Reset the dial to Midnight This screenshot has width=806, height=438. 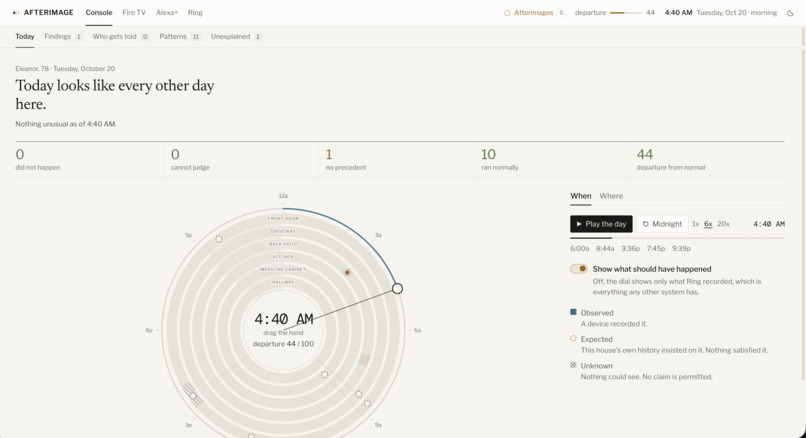coord(662,224)
